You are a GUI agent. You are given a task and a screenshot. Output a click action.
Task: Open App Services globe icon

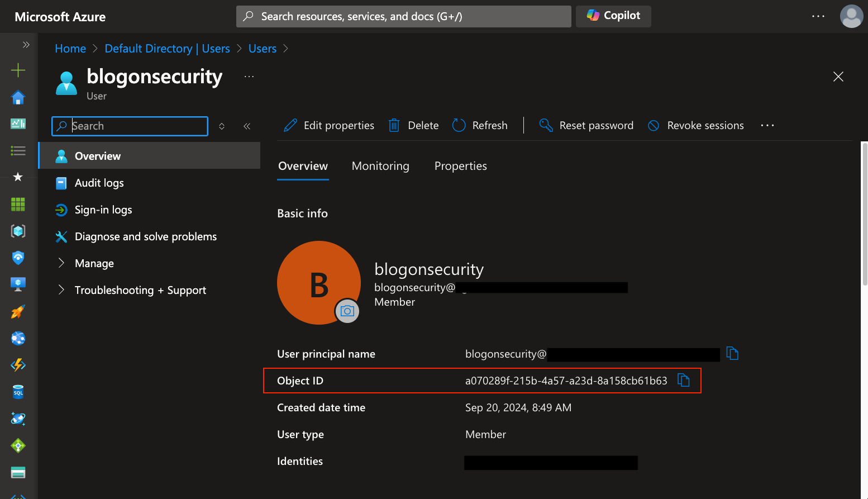tap(18, 338)
